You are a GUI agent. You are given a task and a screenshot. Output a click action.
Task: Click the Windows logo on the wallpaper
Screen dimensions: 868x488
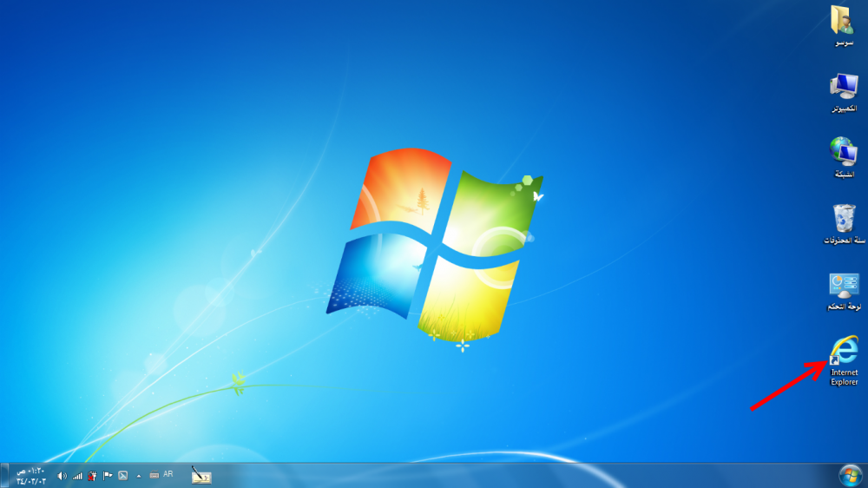click(434, 243)
